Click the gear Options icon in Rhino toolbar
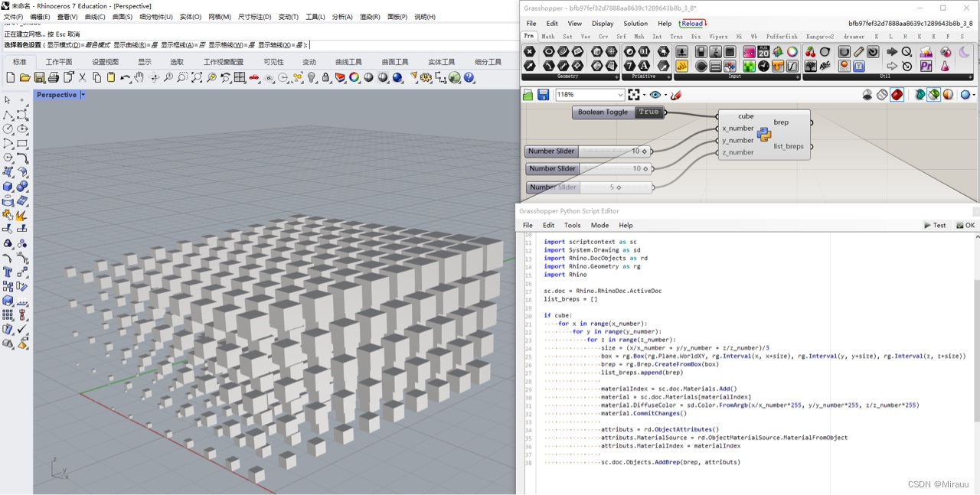This screenshot has width=980, height=495. pos(425,77)
